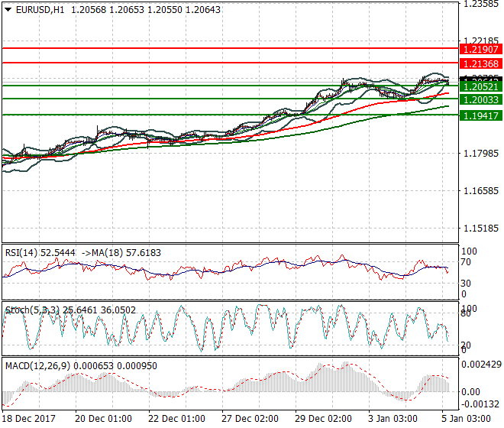
Task: Click the 27 Dec 02:00 time label
Action: click(250, 419)
